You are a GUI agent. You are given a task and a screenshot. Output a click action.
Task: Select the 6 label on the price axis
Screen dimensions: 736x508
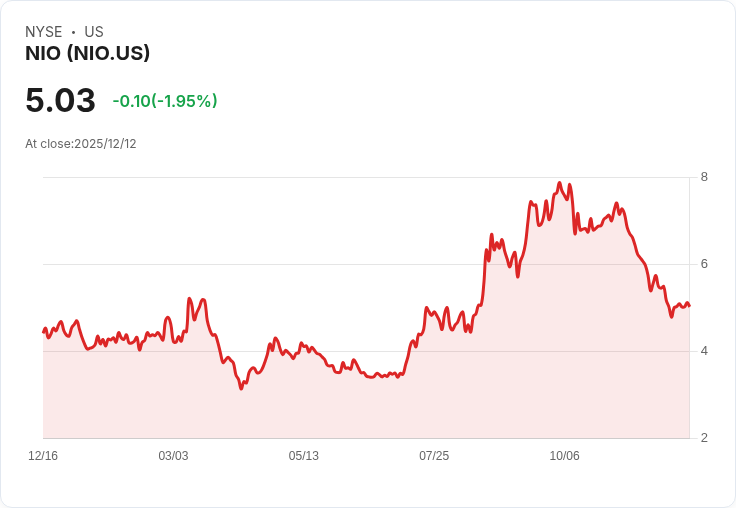pyautogui.click(x=704, y=264)
